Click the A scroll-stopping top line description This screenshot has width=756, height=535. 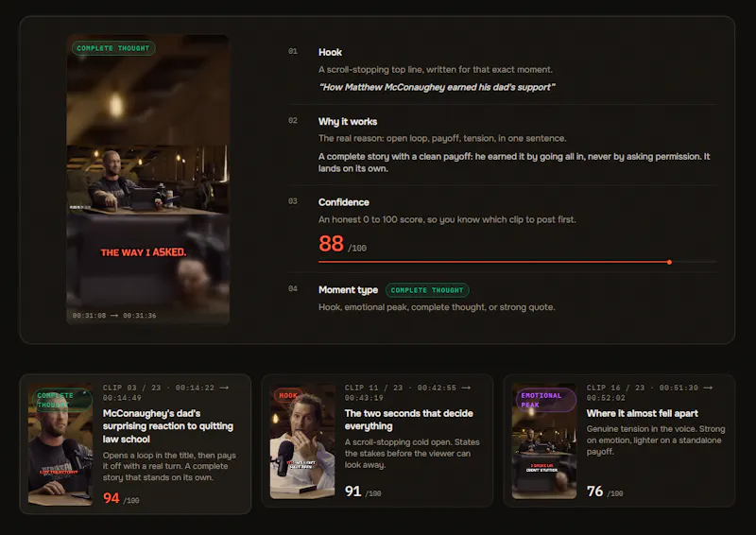[436, 69]
